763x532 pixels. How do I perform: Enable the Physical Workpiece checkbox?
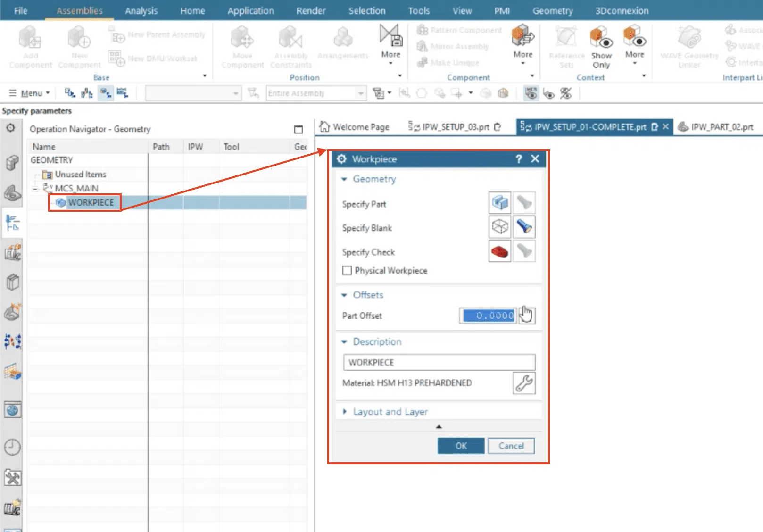[x=347, y=271]
